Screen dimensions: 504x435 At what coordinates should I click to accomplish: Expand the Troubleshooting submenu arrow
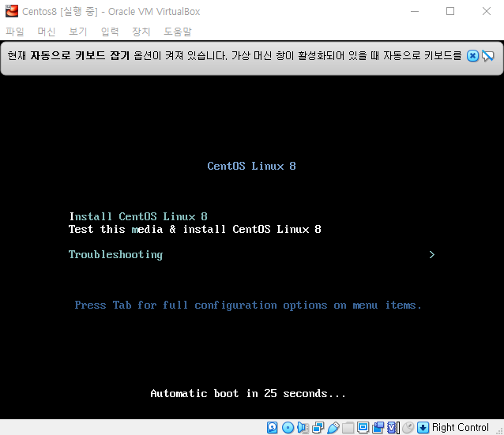tap(431, 254)
